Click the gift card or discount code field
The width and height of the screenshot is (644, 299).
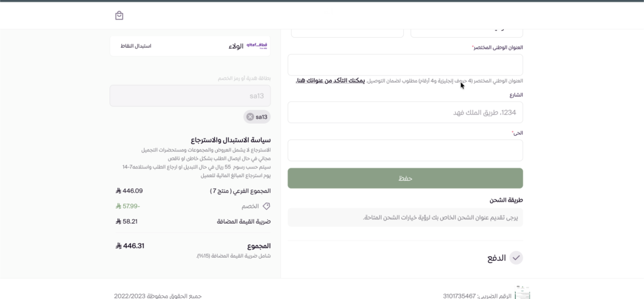click(190, 95)
